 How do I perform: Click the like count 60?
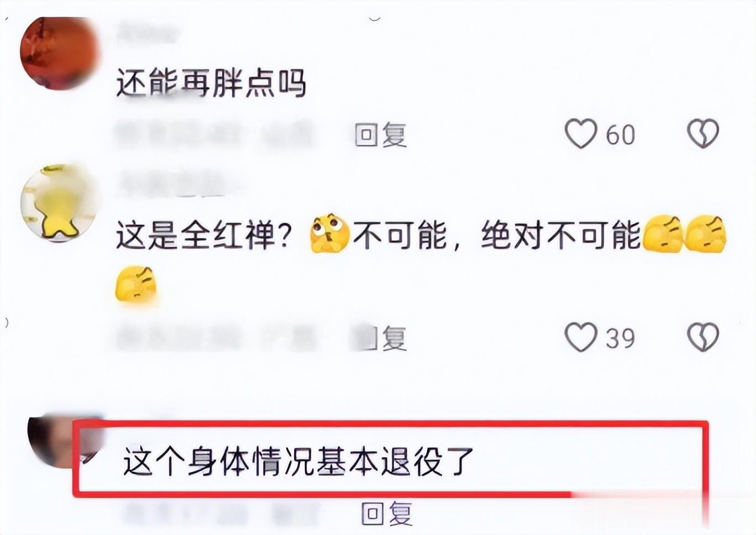[x=620, y=135]
